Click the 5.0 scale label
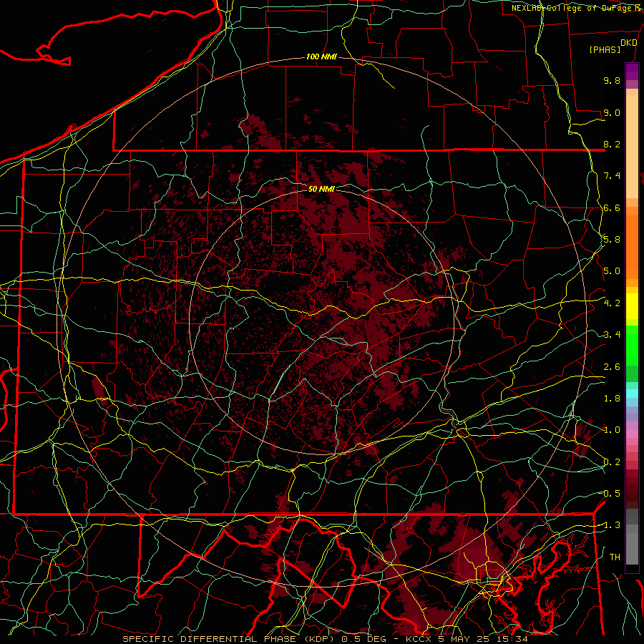 point(612,271)
